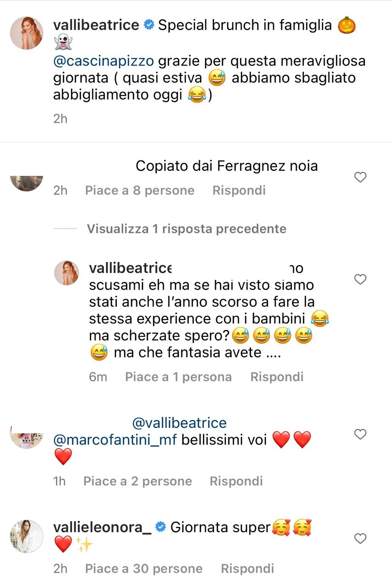Reply to the 'Copiato dai Ferragnez' comment
Viewport: 392px width, 582px height.
[239, 191]
